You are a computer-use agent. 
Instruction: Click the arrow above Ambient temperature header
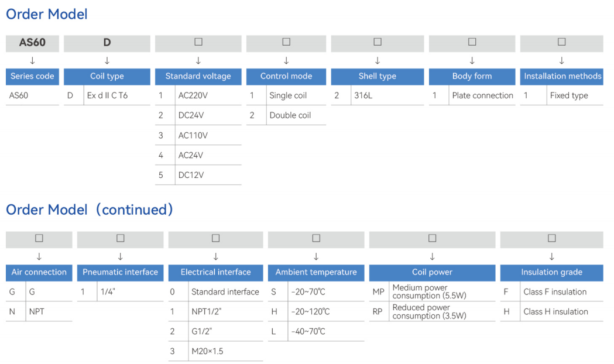(316, 256)
